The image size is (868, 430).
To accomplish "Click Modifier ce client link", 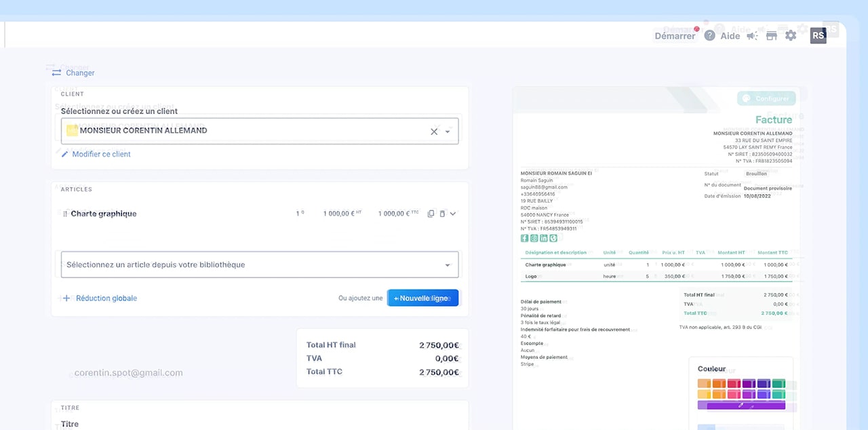I will 96,154.
